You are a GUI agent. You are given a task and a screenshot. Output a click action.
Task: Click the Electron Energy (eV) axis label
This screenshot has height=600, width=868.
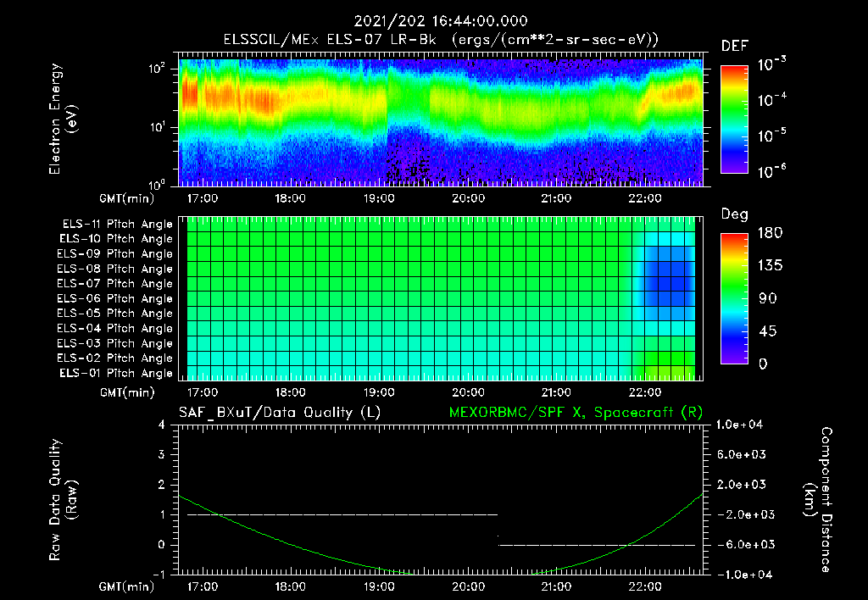[63, 119]
